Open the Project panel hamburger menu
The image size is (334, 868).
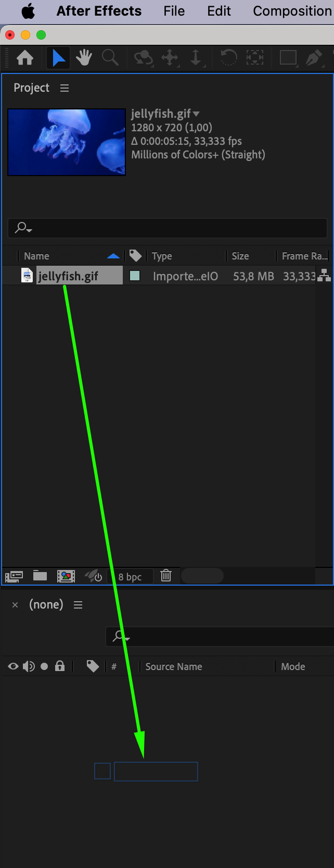coord(65,88)
